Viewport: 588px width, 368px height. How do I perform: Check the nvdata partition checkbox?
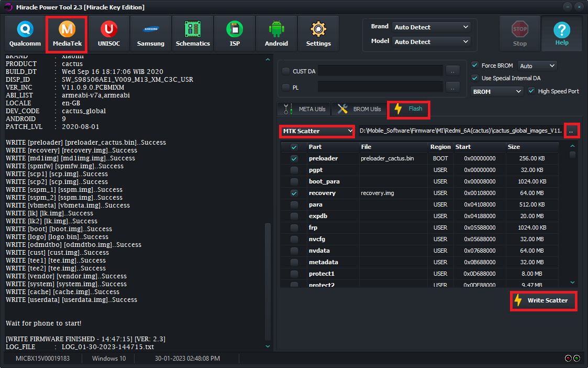(x=294, y=251)
